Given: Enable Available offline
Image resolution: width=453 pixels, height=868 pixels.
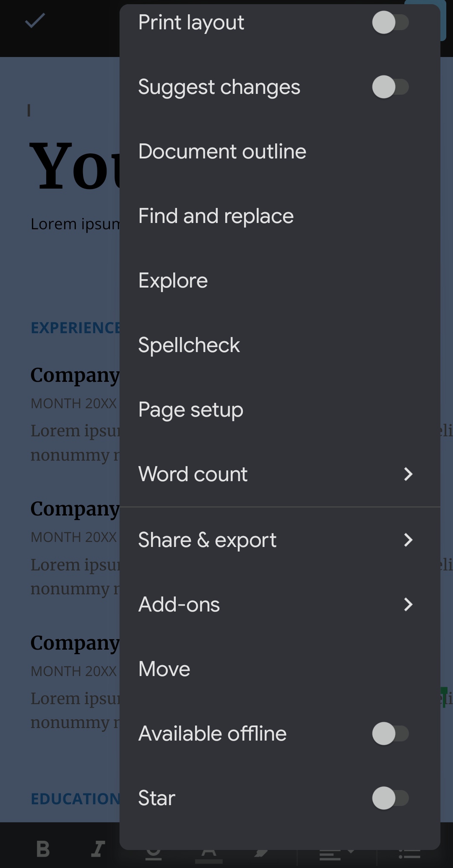Looking at the screenshot, I should coord(390,733).
